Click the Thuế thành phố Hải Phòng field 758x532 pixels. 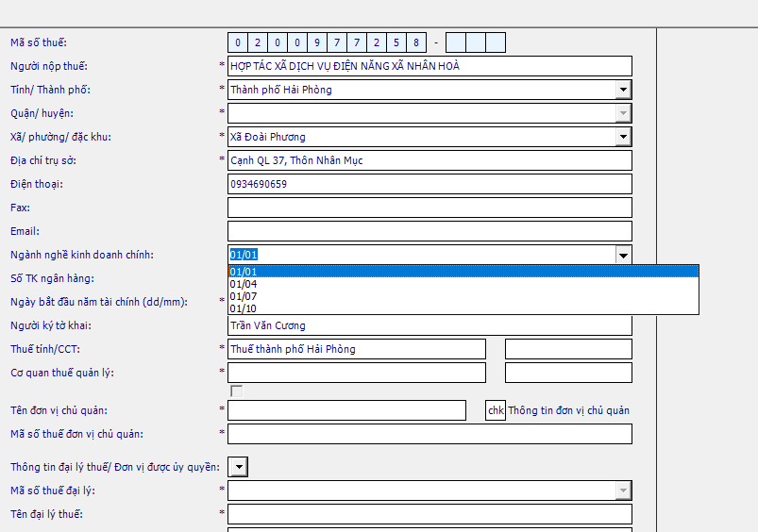(x=356, y=349)
